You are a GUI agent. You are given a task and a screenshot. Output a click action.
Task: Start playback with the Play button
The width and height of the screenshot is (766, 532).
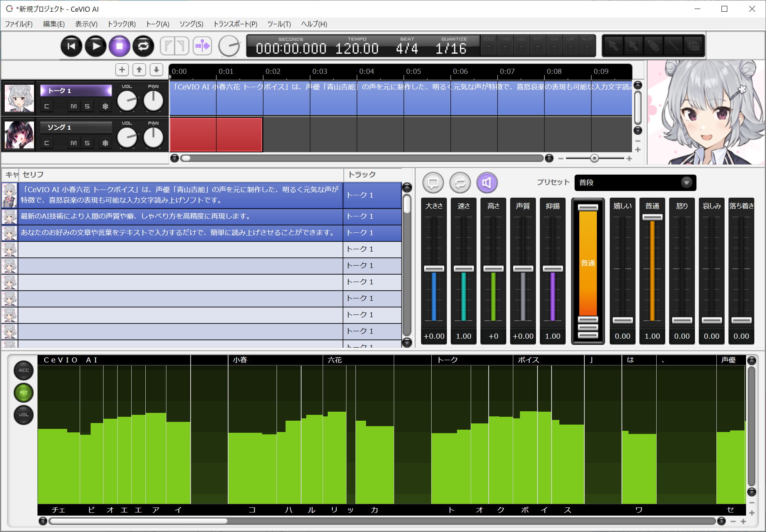click(95, 46)
